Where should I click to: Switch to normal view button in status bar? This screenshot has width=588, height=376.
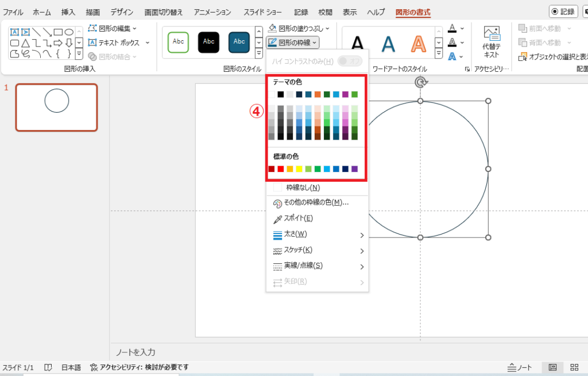552,367
